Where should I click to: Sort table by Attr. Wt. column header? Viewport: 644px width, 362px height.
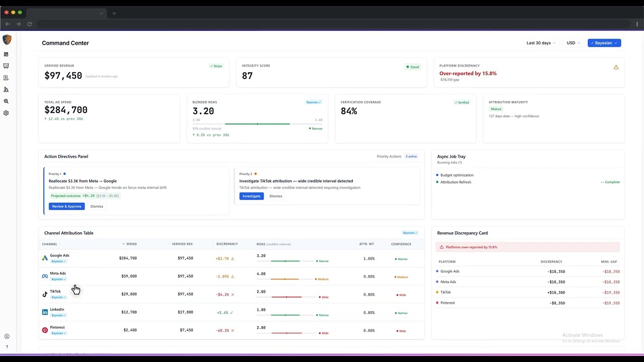tap(366, 244)
